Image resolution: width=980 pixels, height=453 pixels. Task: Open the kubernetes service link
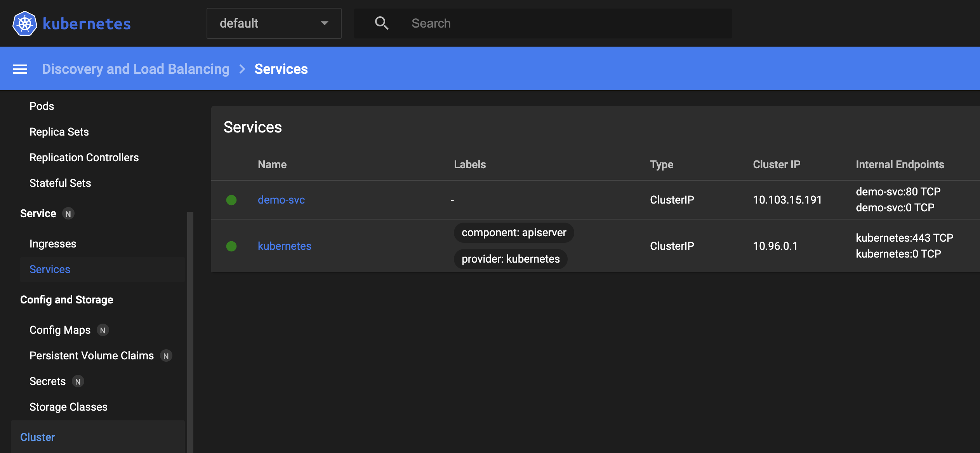[x=284, y=246]
